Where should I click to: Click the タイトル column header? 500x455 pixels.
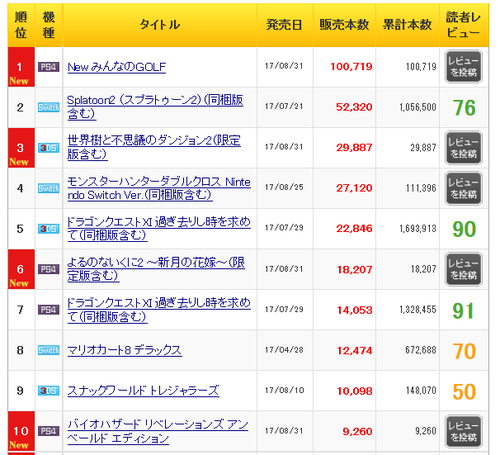point(160,25)
